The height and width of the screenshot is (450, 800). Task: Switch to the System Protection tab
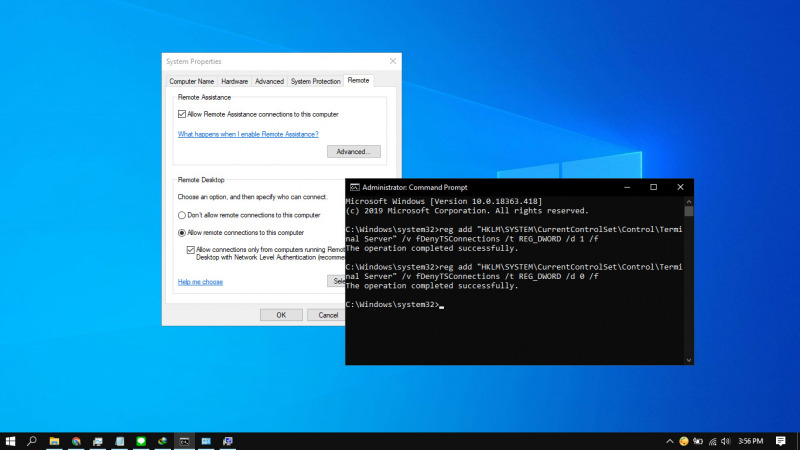click(315, 81)
